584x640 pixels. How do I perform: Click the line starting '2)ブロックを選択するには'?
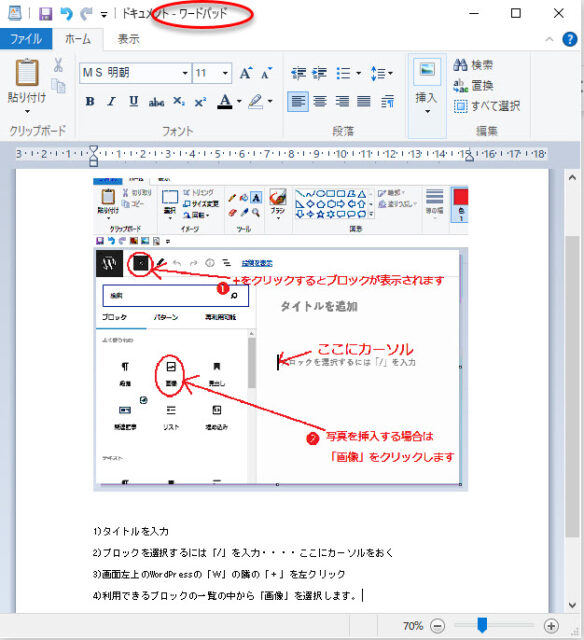point(243,553)
